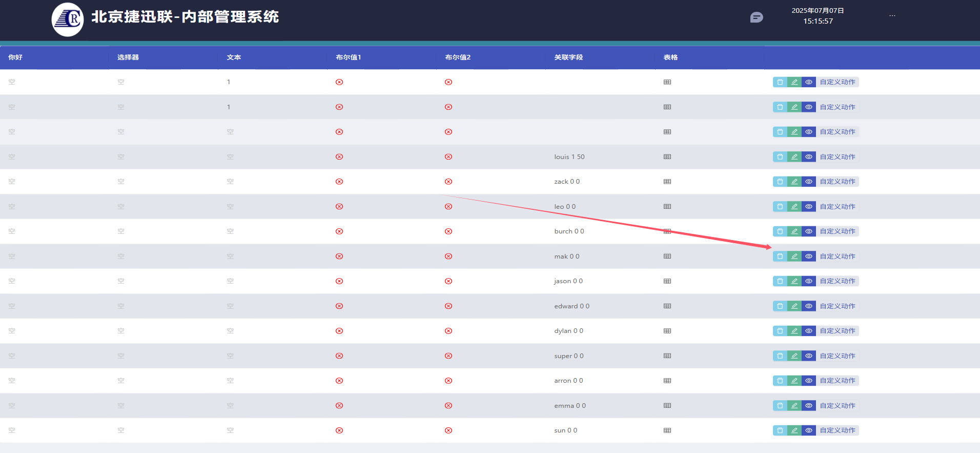Edit the louis 1 50 row
The height and width of the screenshot is (453, 980).
[x=794, y=157]
